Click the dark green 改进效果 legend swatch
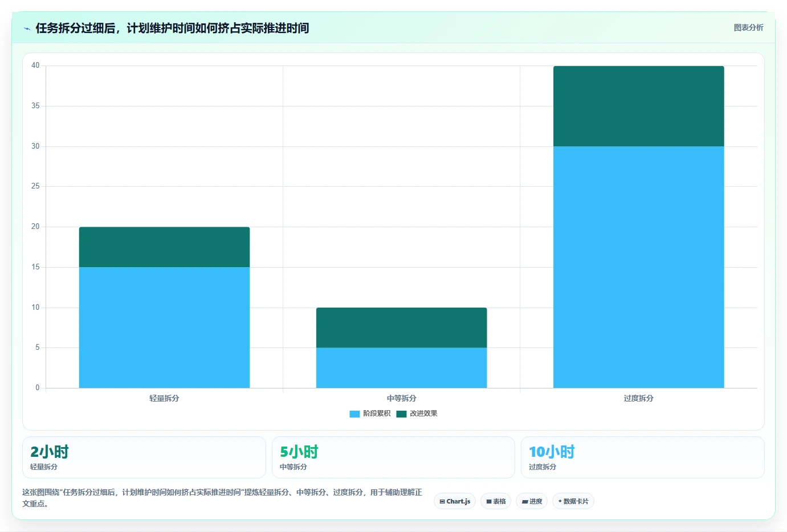Viewport: 787px width, 532px height. tap(401, 414)
